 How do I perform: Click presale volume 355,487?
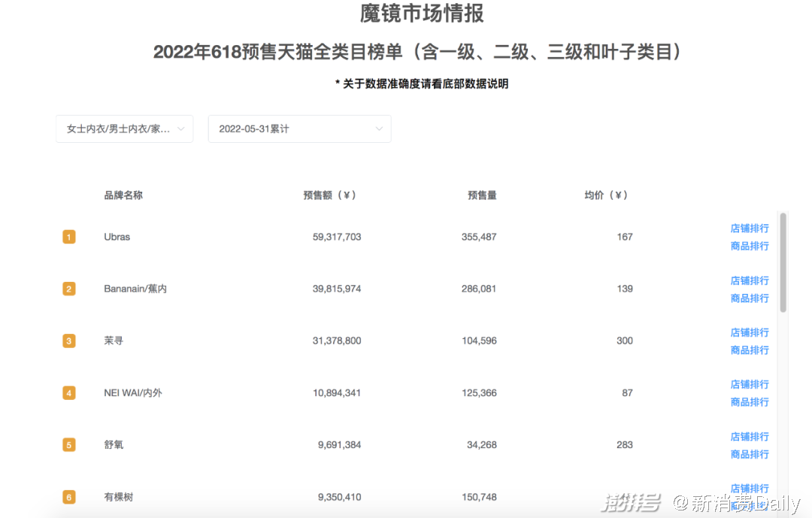point(479,237)
